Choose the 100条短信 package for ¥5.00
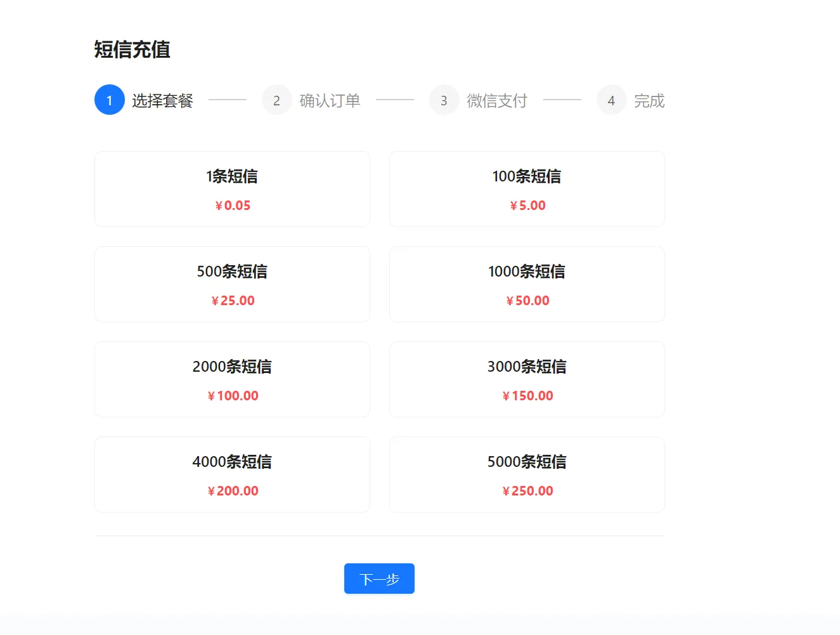 pyautogui.click(x=527, y=189)
